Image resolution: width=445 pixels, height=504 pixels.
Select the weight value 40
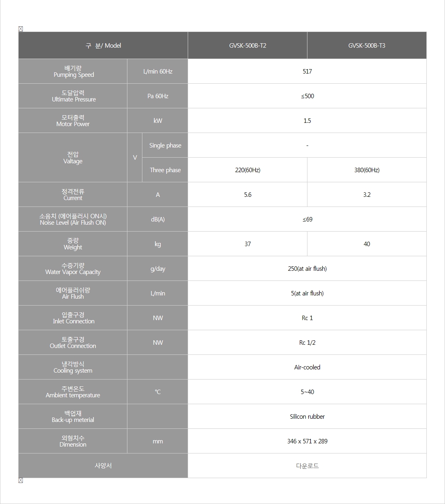click(x=367, y=244)
